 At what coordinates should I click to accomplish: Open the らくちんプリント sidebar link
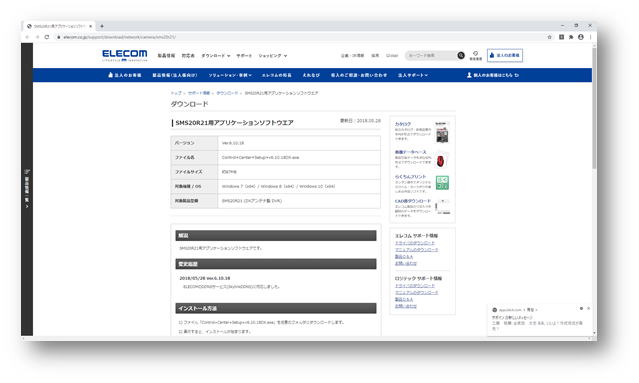[410, 177]
